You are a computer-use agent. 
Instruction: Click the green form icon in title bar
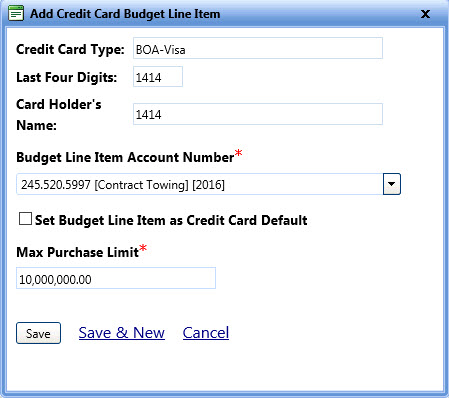(16, 14)
